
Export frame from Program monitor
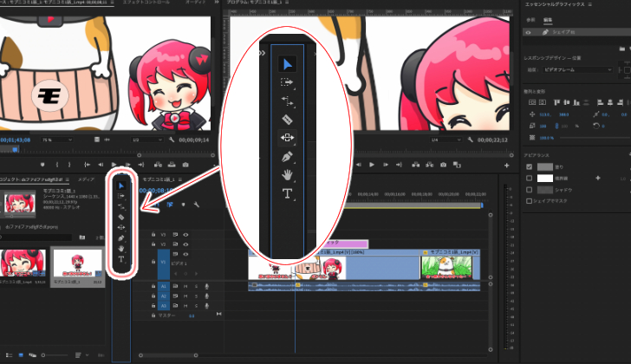[443, 165]
